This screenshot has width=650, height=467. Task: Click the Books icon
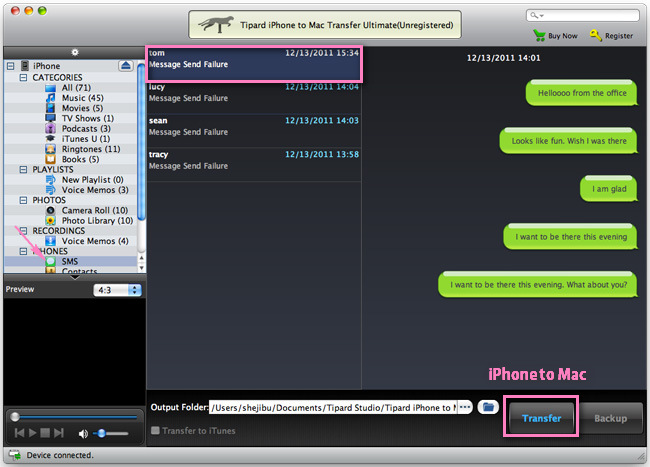click(x=50, y=159)
